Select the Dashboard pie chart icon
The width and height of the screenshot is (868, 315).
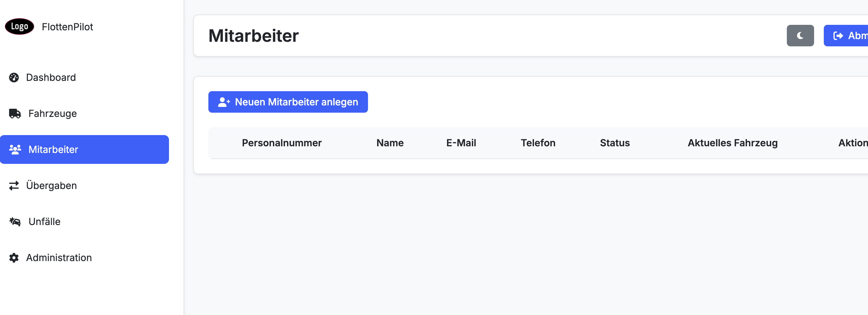pos(15,78)
